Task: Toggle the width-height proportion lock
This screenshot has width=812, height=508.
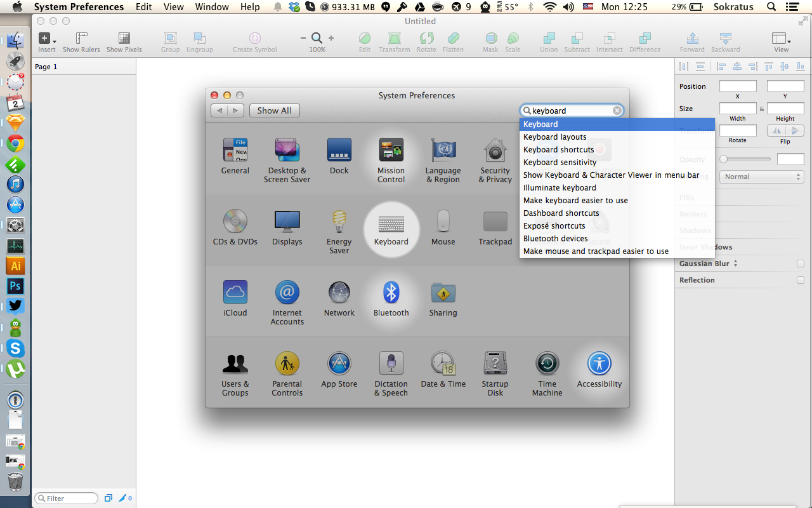Action: tap(762, 109)
